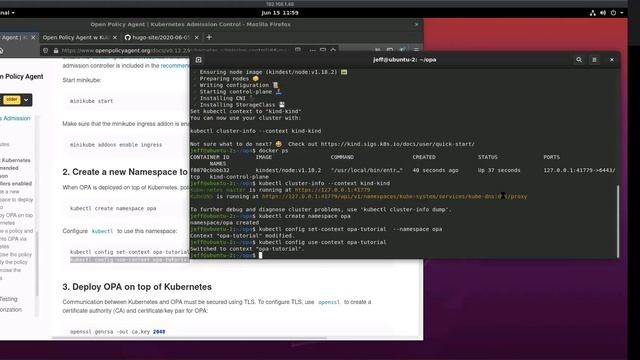
Task: Close the jeff@ubuntu-2 terminal window
Action: click(x=611, y=60)
